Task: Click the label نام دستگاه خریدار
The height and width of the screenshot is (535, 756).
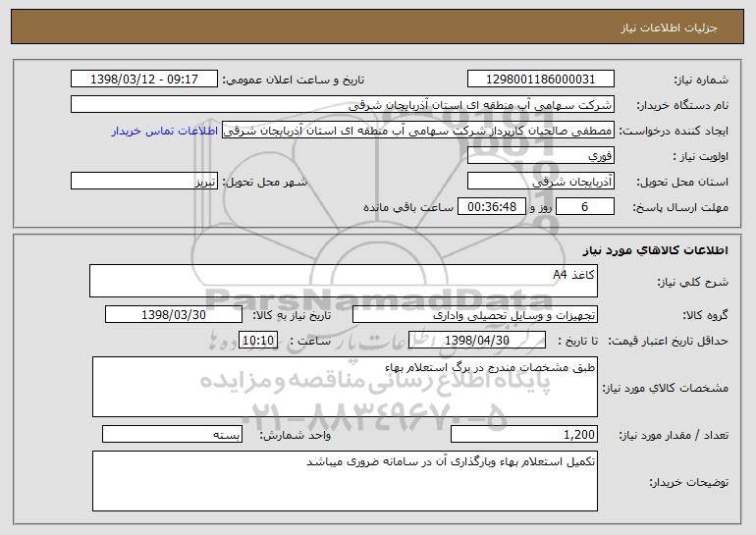Action: pos(682,105)
